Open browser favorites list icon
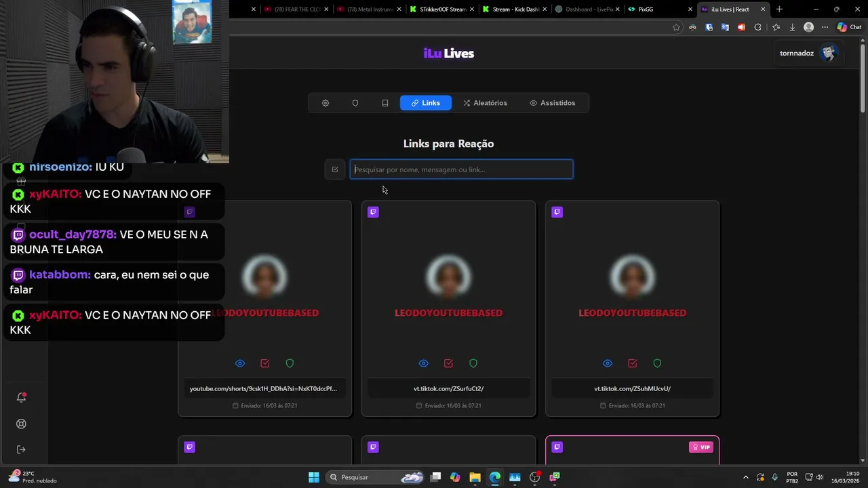868x488 pixels. click(776, 27)
